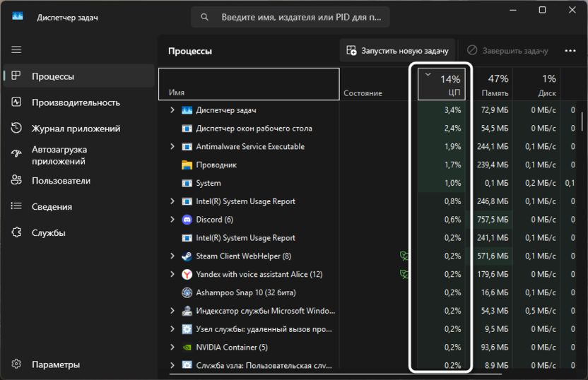Open the Журнал приложений section
The image size is (588, 380).
point(76,129)
